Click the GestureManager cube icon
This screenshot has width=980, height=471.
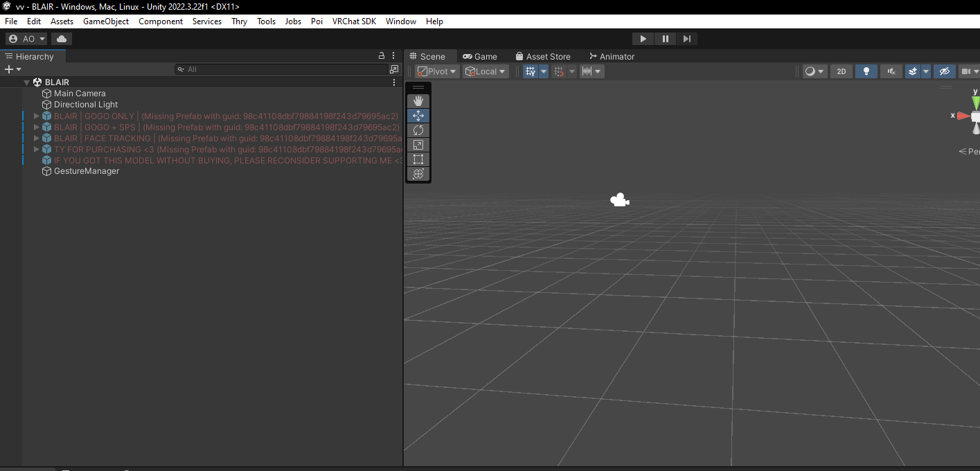click(47, 171)
